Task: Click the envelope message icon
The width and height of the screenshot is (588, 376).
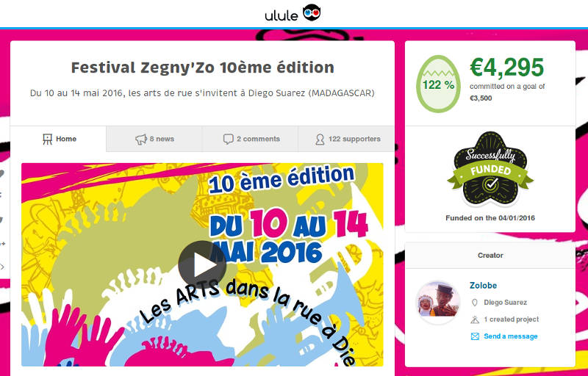Action: pos(475,336)
